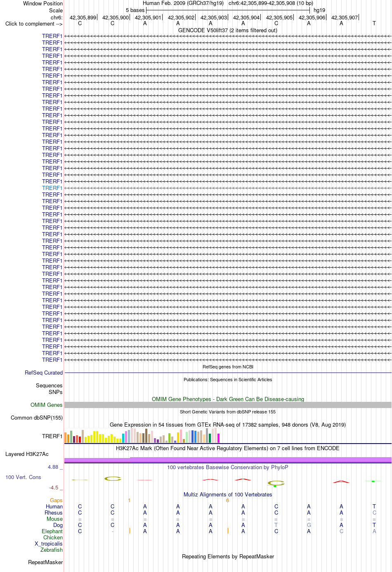Open Multiz Alignments of 100 Vertebrates title
Screen dimensions: 392x572
pos(228,494)
